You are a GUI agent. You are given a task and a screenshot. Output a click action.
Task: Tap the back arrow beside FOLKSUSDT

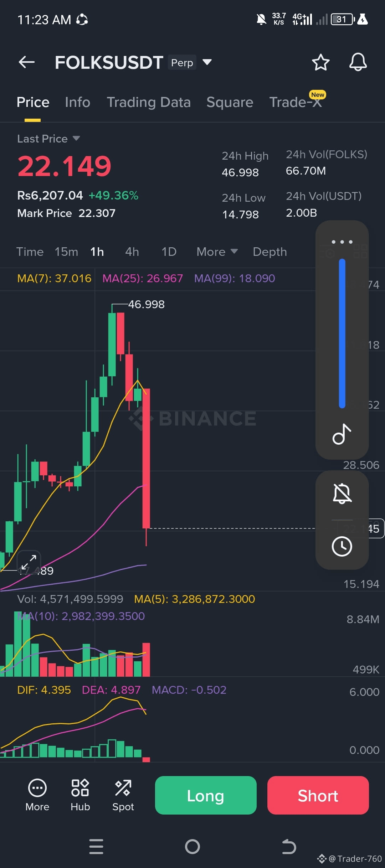click(x=27, y=62)
